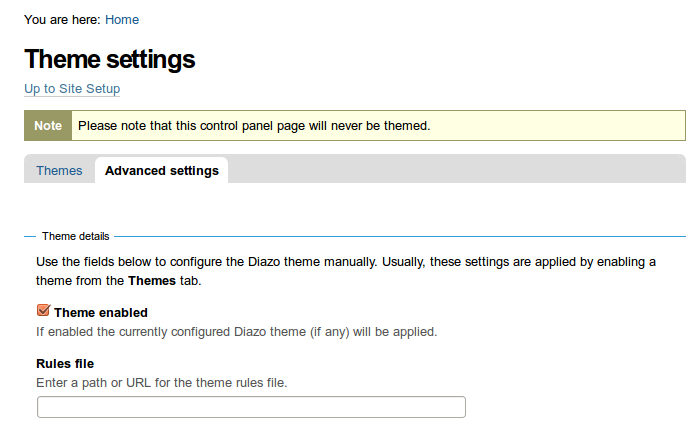Screen dimensions: 700x430
Task: Click blank space below the tab bar
Action: [355, 205]
